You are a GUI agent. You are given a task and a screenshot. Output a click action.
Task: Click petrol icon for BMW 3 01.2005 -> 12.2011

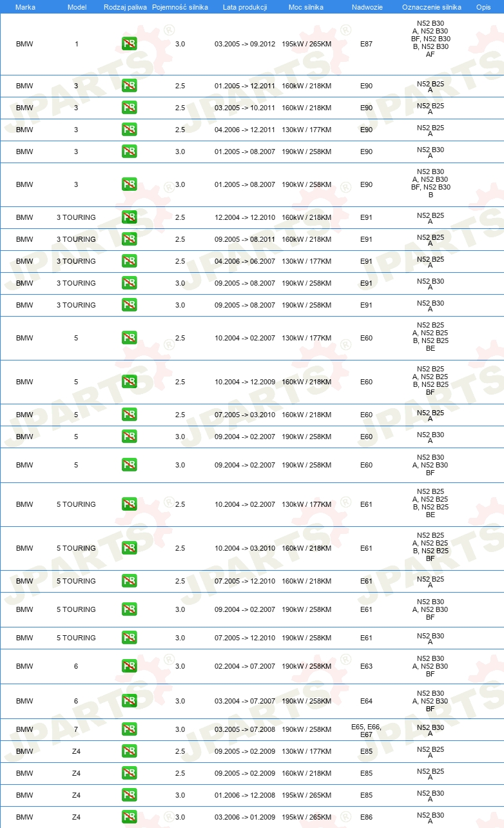tap(129, 86)
